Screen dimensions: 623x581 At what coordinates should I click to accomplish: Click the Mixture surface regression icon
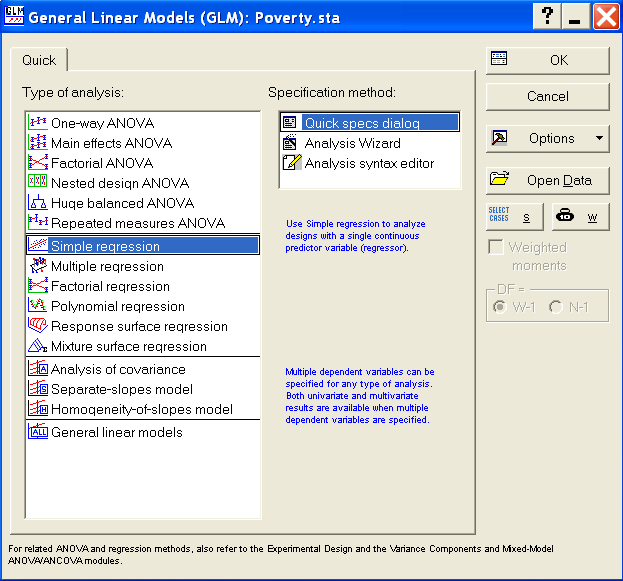tap(38, 346)
